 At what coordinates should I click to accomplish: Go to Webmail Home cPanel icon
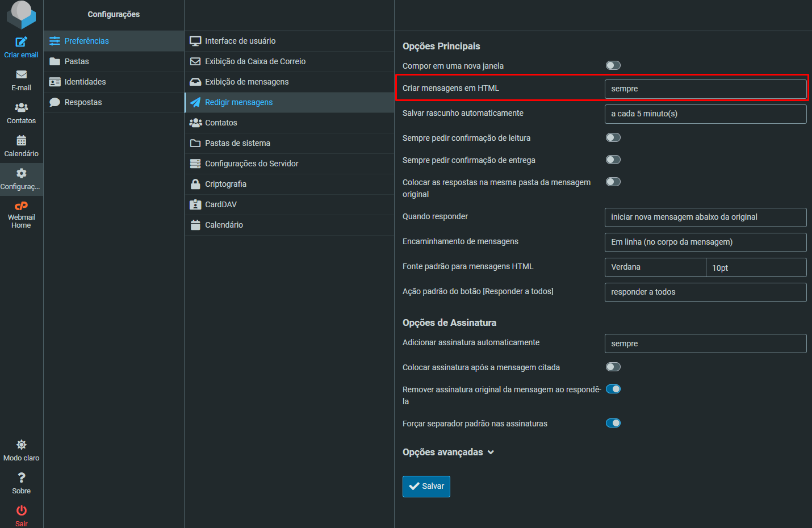[x=21, y=207]
